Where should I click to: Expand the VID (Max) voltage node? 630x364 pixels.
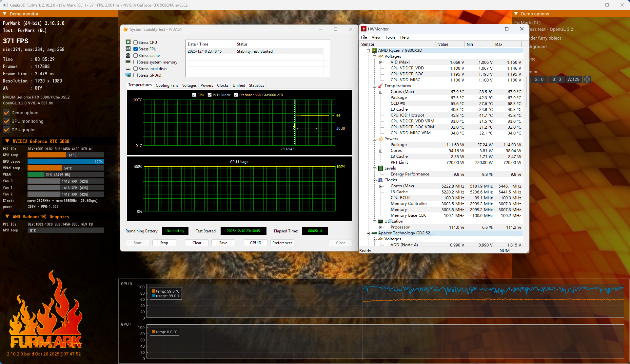click(381, 62)
